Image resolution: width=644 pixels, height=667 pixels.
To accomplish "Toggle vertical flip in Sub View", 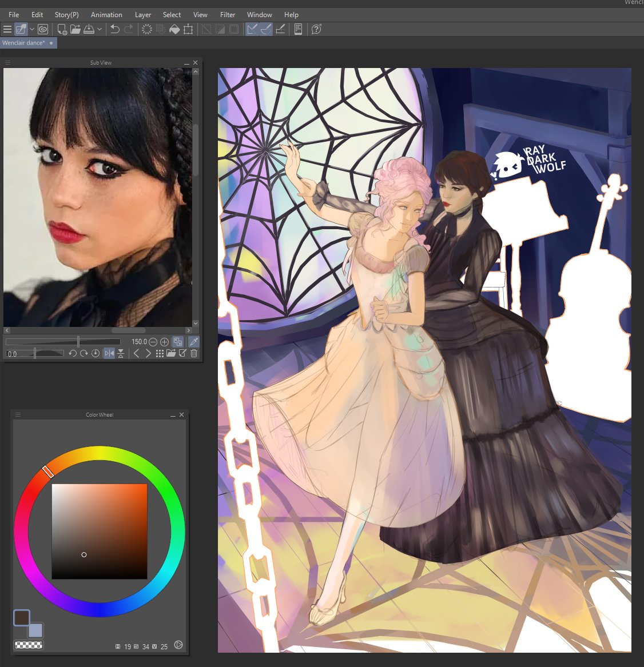I will tap(121, 353).
